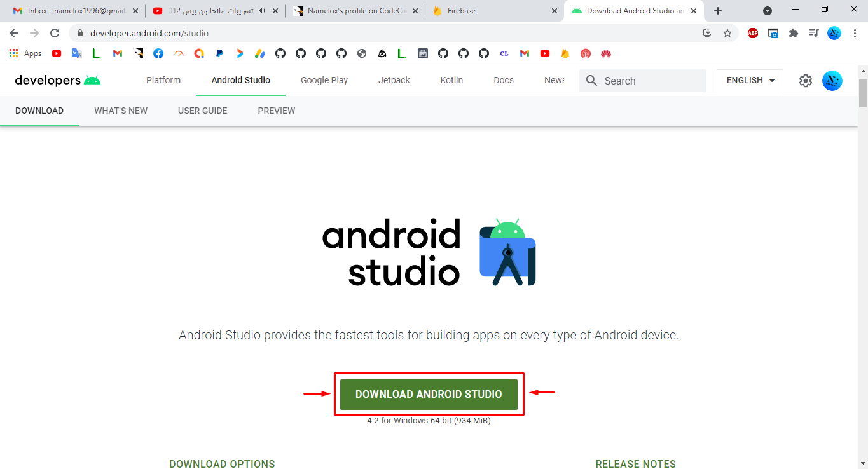
Task: Open the gray globe bookmark icon
Action: click(362, 53)
